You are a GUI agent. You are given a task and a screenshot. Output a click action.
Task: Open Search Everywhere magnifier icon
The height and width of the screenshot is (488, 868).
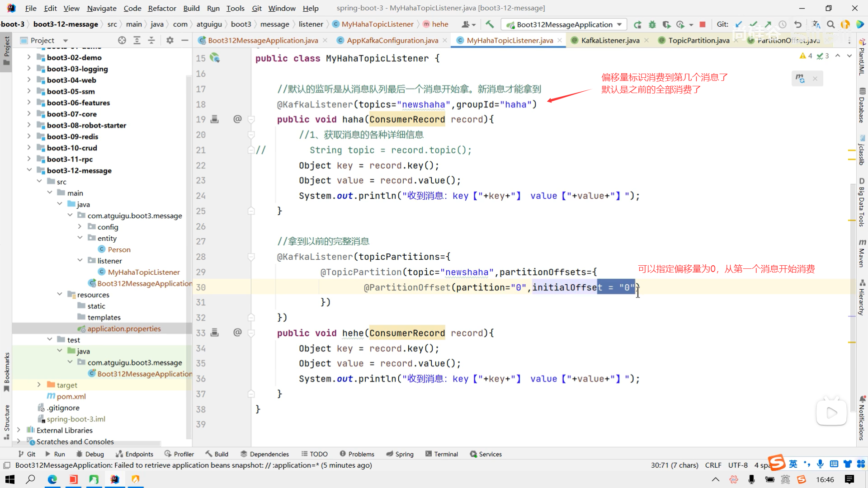coord(830,24)
